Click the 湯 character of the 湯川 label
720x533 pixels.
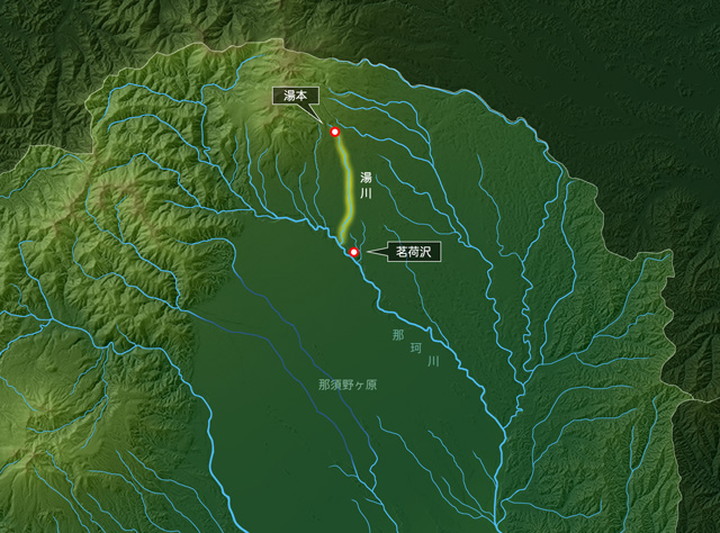click(366, 178)
